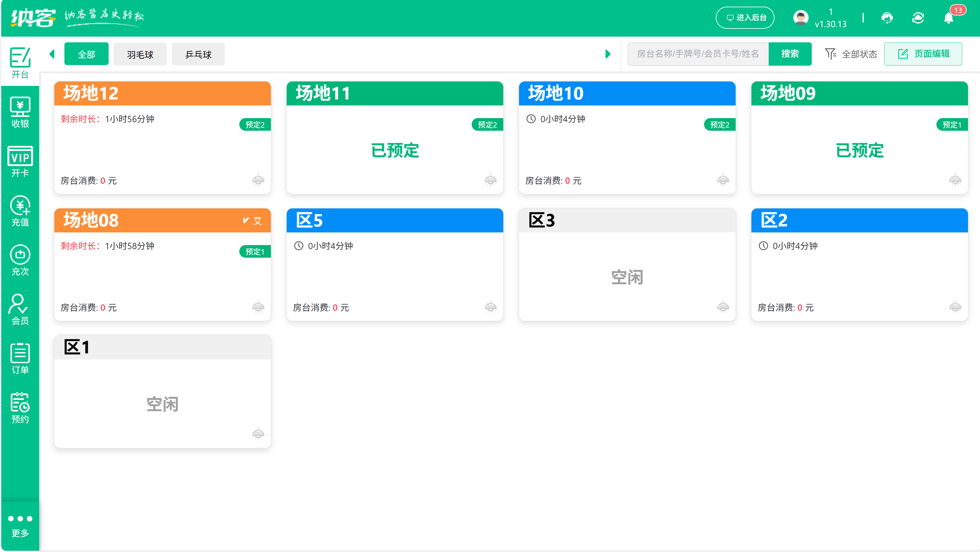Click 剩余时长 1小时56分钟 on 场地12

pyautogui.click(x=107, y=119)
